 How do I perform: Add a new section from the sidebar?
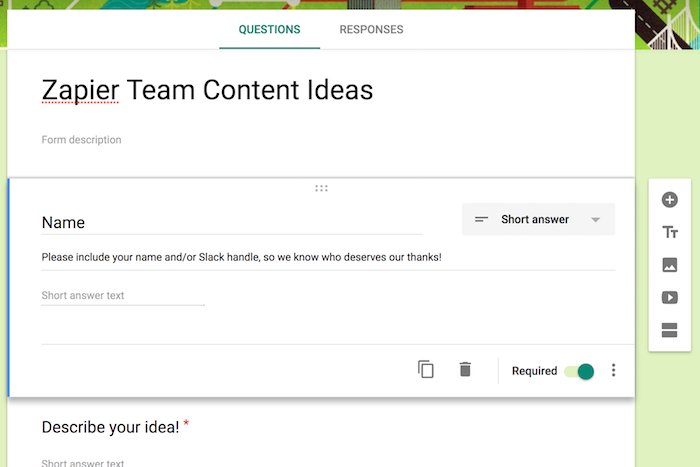point(669,330)
